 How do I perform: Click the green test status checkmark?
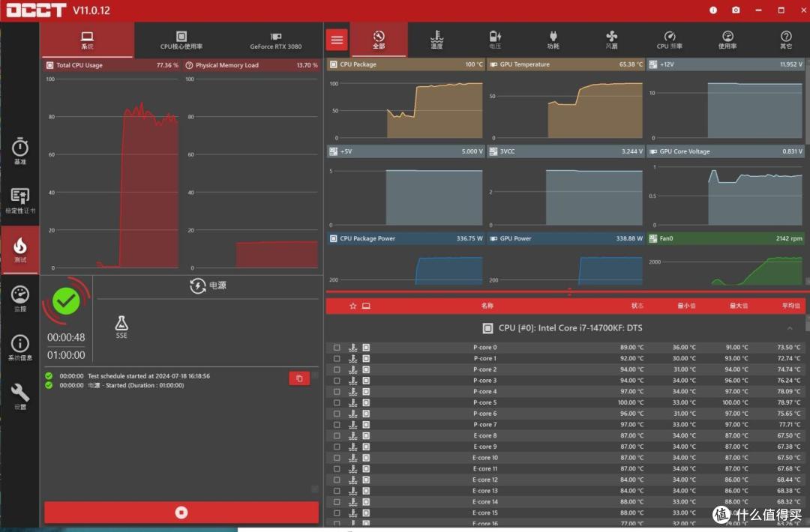pos(66,300)
